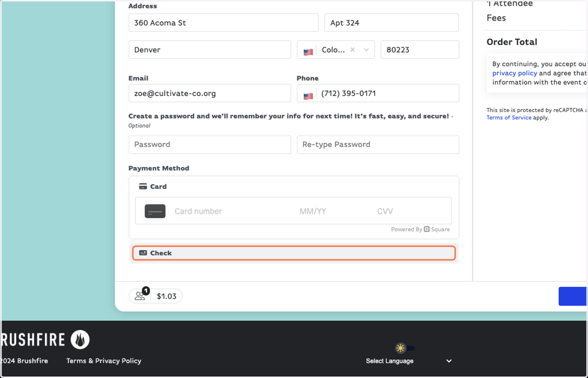The width and height of the screenshot is (588, 378).
Task: Click the Fees line in order summary
Action: [x=496, y=18]
